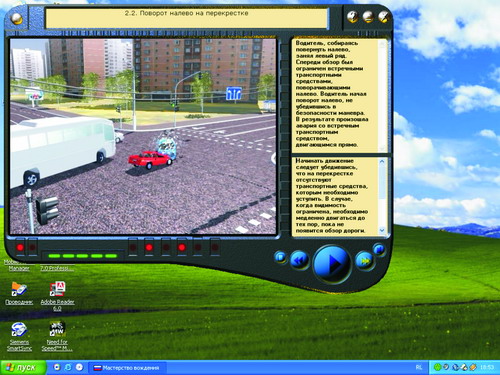
Task: Click the video scene with the red car
Action: (x=143, y=137)
